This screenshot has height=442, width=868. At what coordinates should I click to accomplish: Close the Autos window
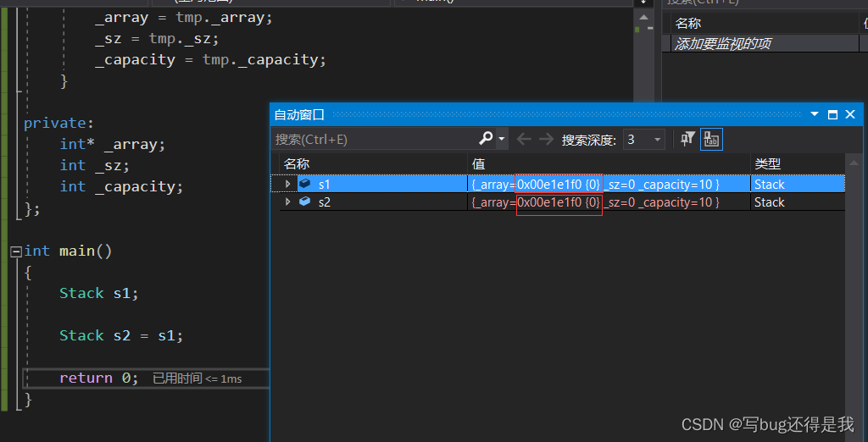click(850, 114)
